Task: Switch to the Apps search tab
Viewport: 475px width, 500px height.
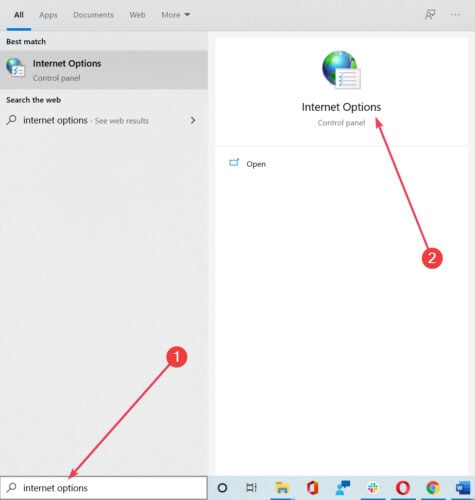Action: click(x=48, y=15)
